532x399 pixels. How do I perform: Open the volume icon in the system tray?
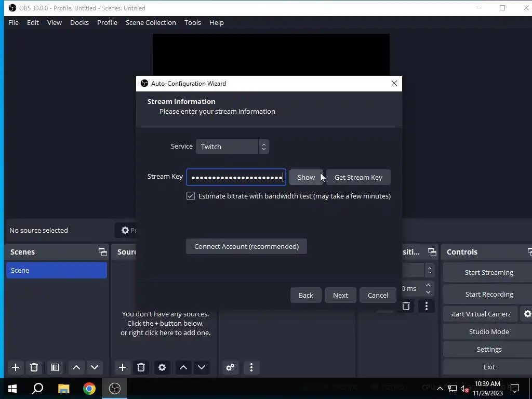(464, 389)
